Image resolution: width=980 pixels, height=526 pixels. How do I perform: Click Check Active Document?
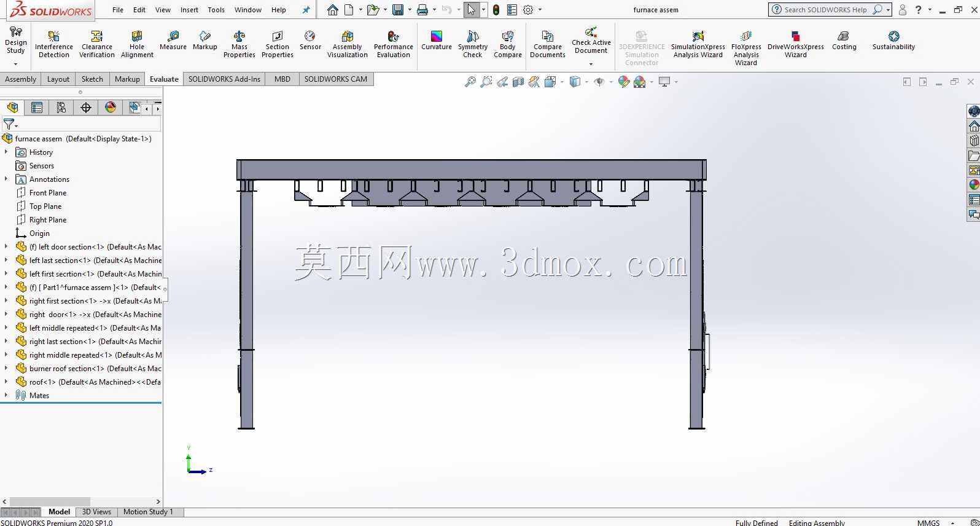tap(591, 40)
